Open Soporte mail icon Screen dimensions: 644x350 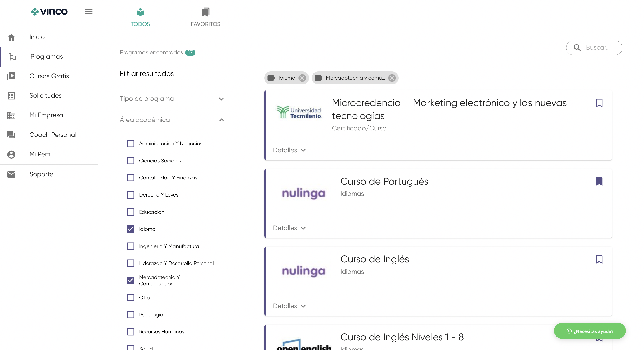[x=11, y=174]
